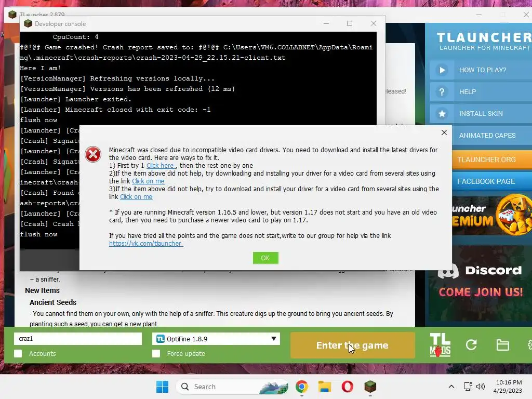Click the version dropdown arrow
Image resolution: width=532 pixels, height=399 pixels.
click(273, 339)
